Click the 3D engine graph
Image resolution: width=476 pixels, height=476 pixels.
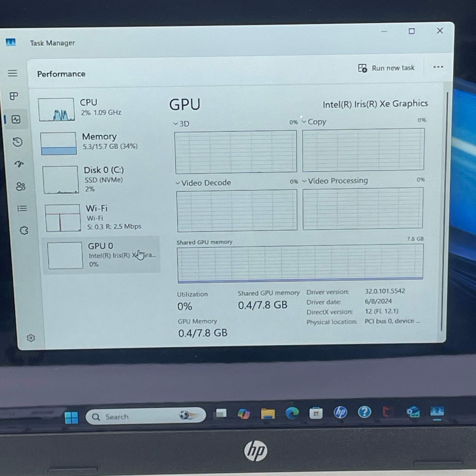pos(236,152)
